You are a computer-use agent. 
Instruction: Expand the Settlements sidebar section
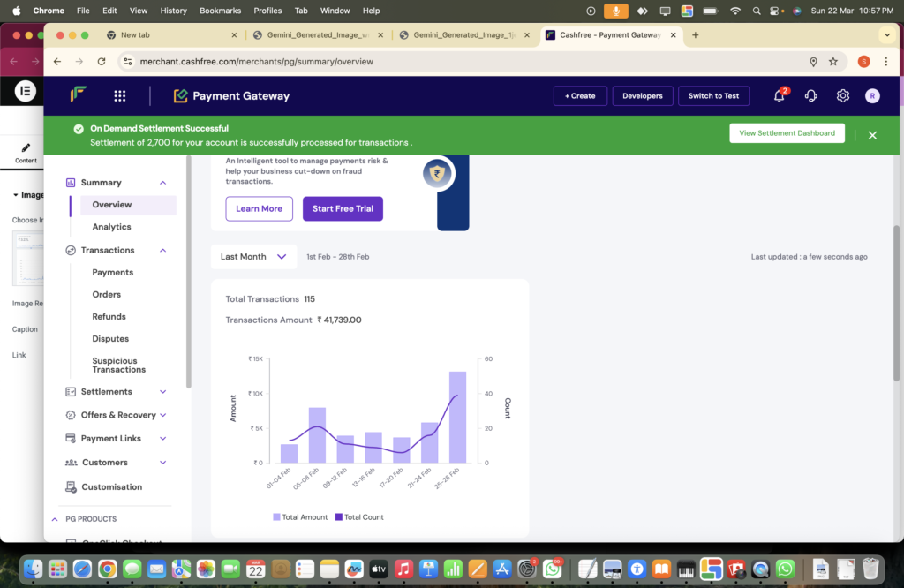coord(162,392)
